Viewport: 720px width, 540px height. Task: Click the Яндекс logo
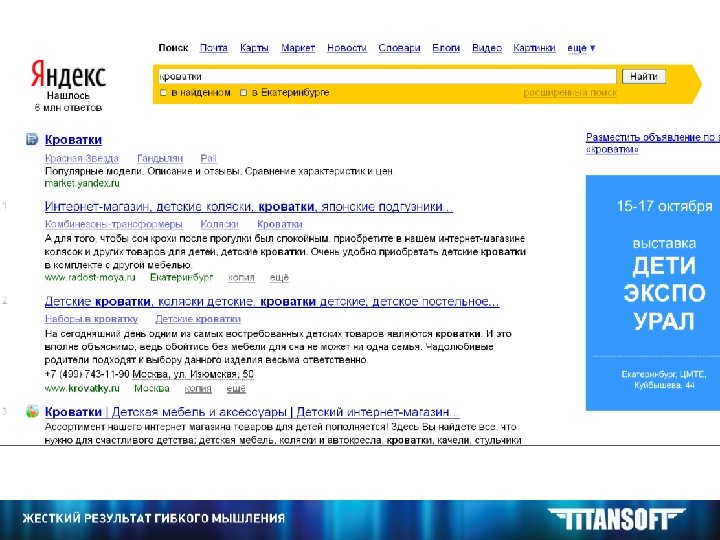[x=68, y=74]
